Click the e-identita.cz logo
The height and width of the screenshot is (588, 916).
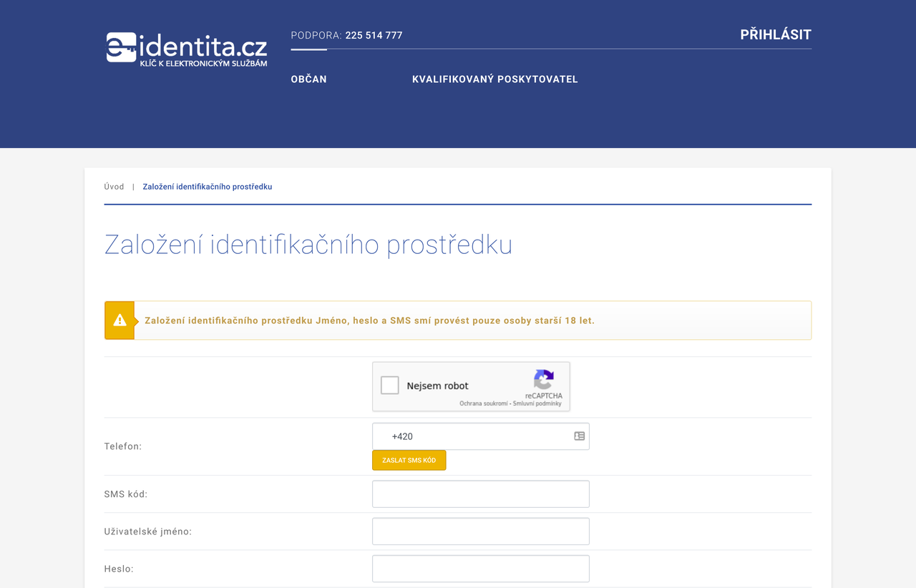(187, 49)
